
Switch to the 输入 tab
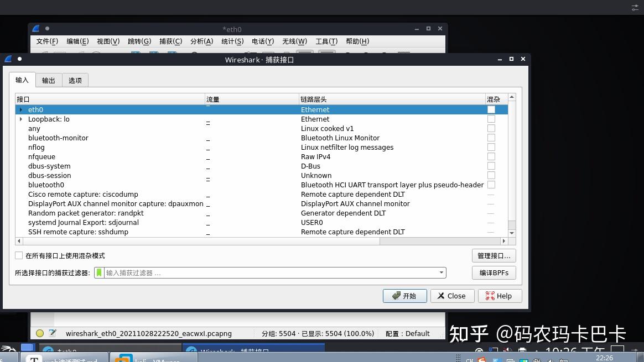[22, 80]
